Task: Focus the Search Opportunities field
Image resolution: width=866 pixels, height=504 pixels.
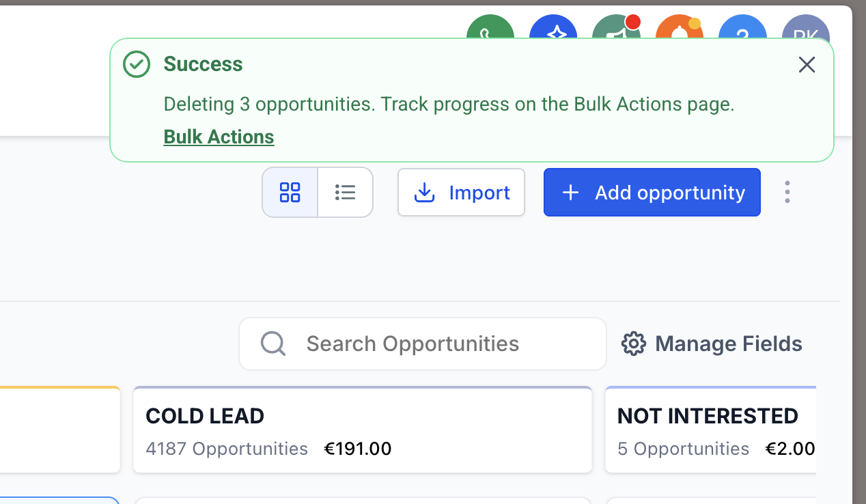Action: coord(437,344)
